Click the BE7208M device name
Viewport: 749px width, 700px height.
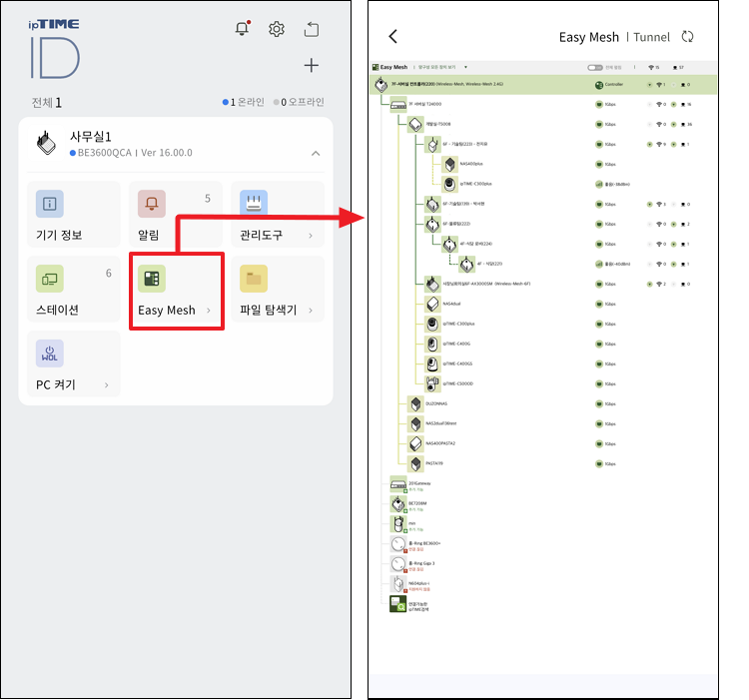click(x=417, y=503)
